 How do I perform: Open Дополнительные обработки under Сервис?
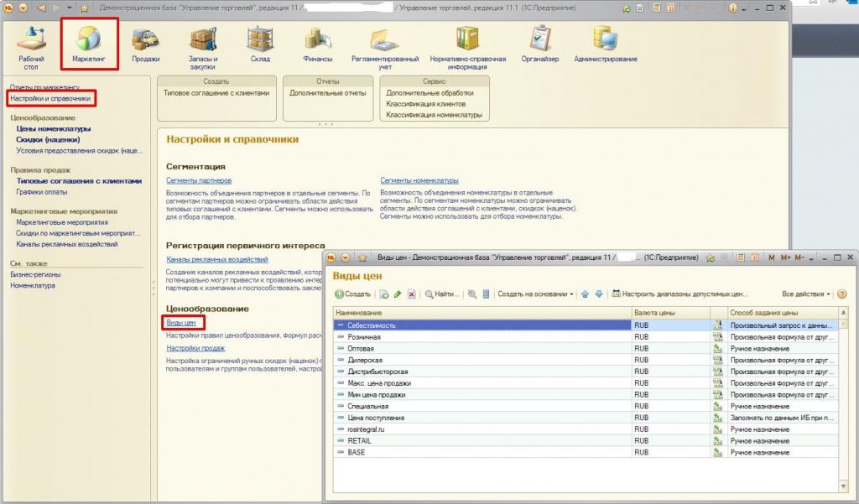click(430, 93)
